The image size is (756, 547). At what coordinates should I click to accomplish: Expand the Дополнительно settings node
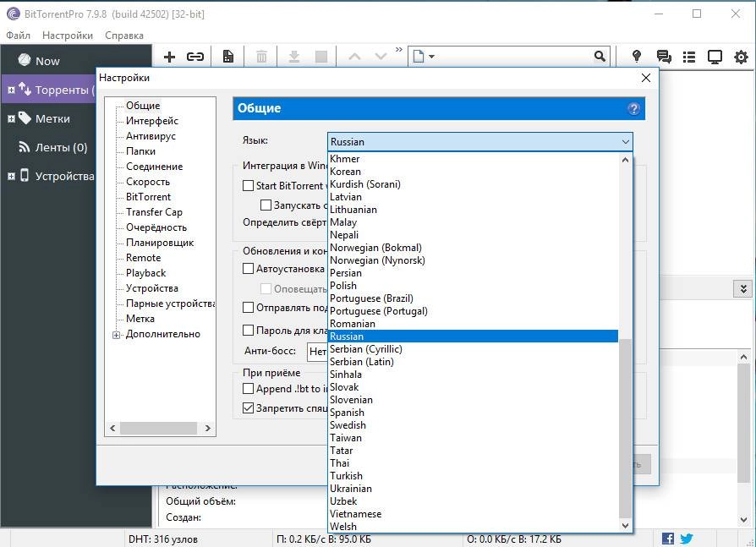click(116, 335)
